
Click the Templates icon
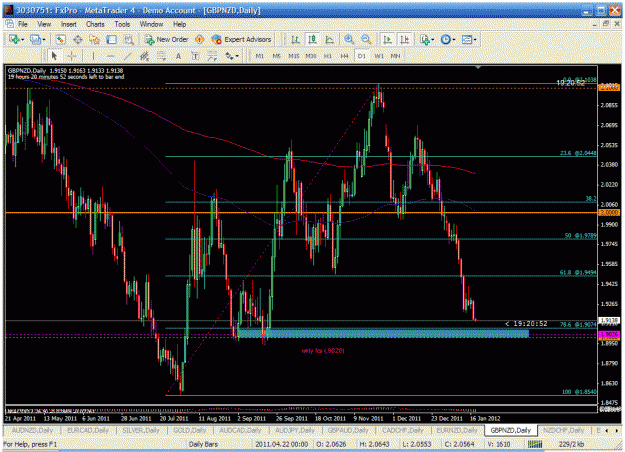467,39
